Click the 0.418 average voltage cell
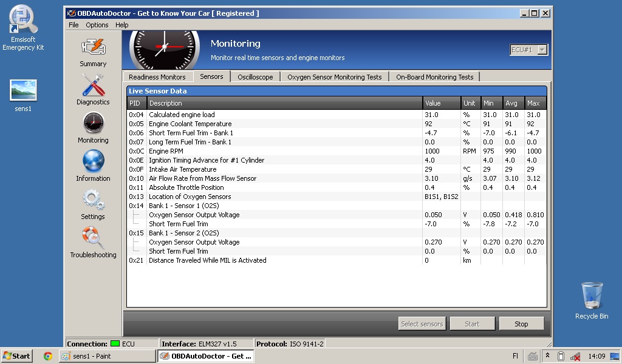622x364 pixels. pos(513,215)
